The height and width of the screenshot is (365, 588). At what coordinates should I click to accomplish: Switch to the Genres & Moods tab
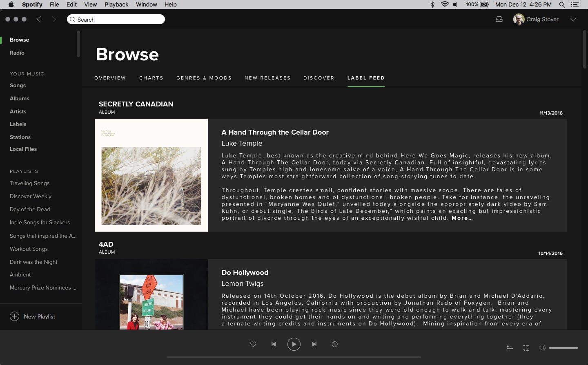point(204,78)
